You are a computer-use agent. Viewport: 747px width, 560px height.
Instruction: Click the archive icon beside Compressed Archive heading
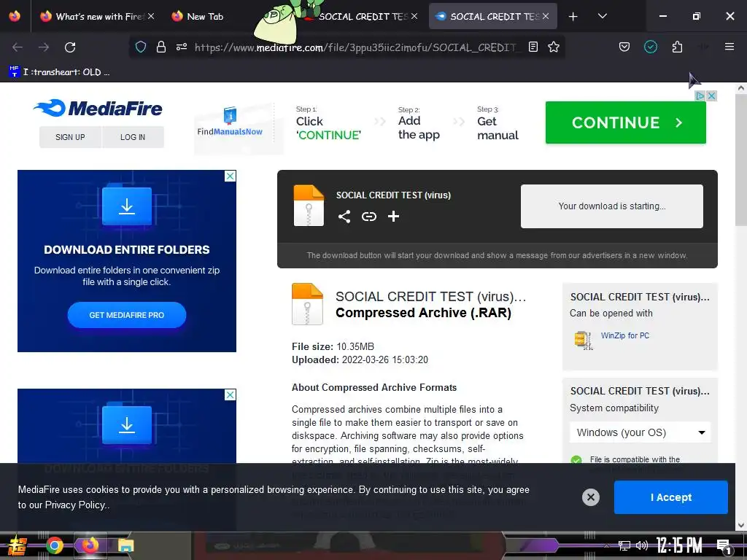(x=307, y=304)
